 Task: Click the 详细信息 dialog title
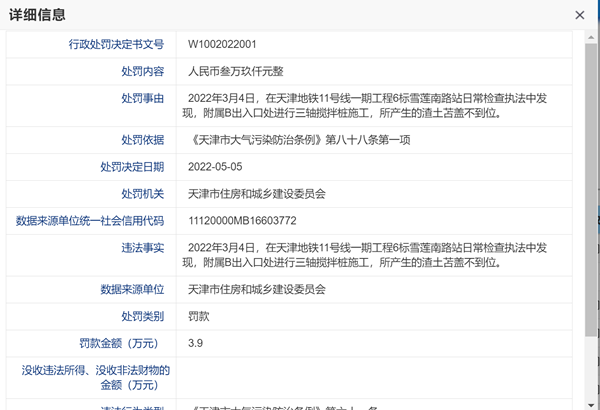[x=37, y=15]
